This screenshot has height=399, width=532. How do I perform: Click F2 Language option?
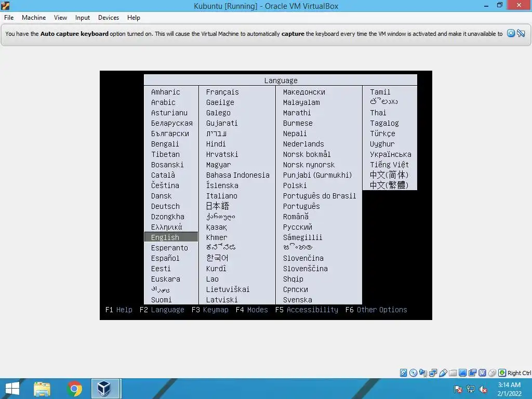point(162,310)
